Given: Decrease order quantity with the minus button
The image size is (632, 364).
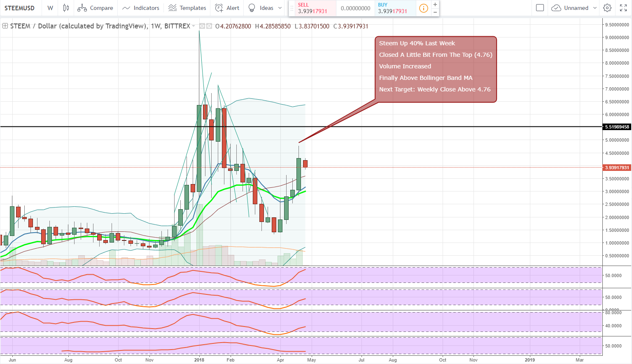Looking at the screenshot, I should tap(435, 12).
